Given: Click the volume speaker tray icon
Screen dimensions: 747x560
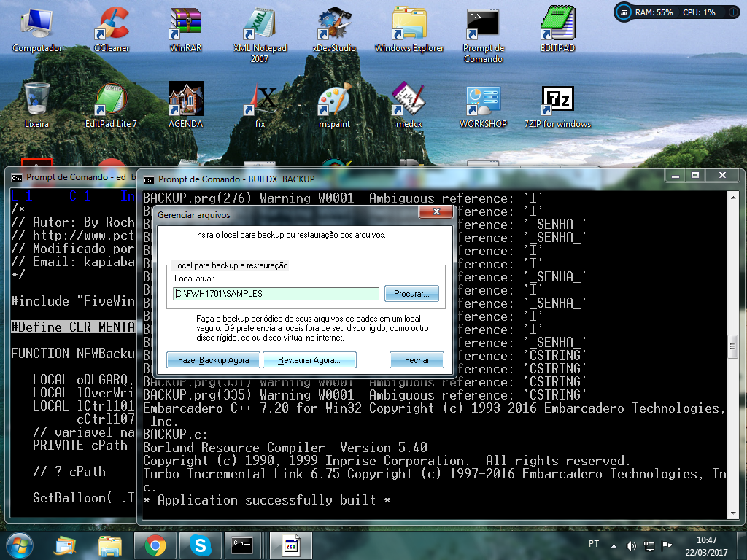Looking at the screenshot, I should pyautogui.click(x=631, y=545).
